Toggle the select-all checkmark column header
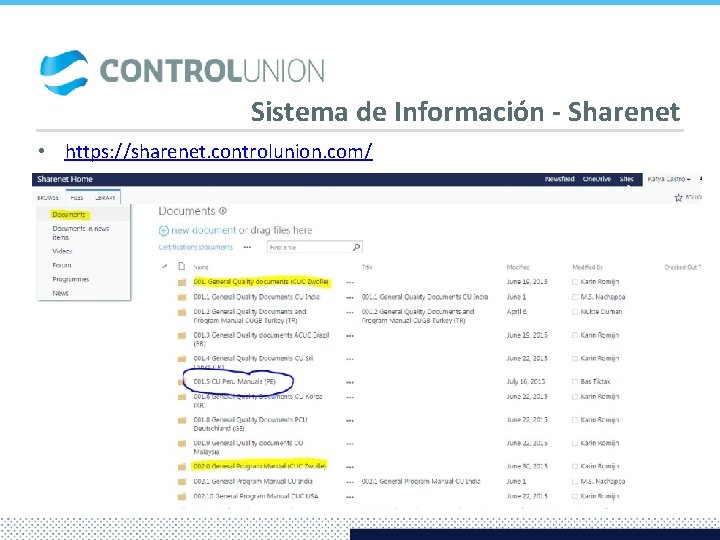Screen dimensions: 720x540 pyautogui.click(x=164, y=266)
